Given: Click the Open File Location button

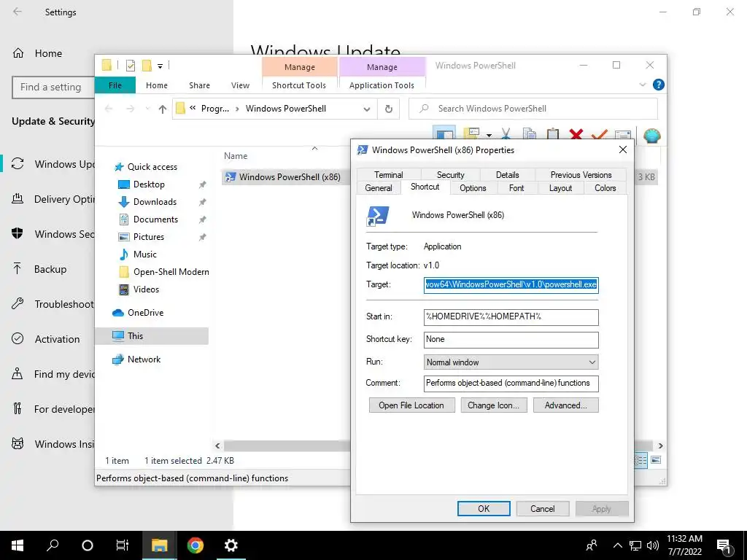Looking at the screenshot, I should [x=411, y=405].
